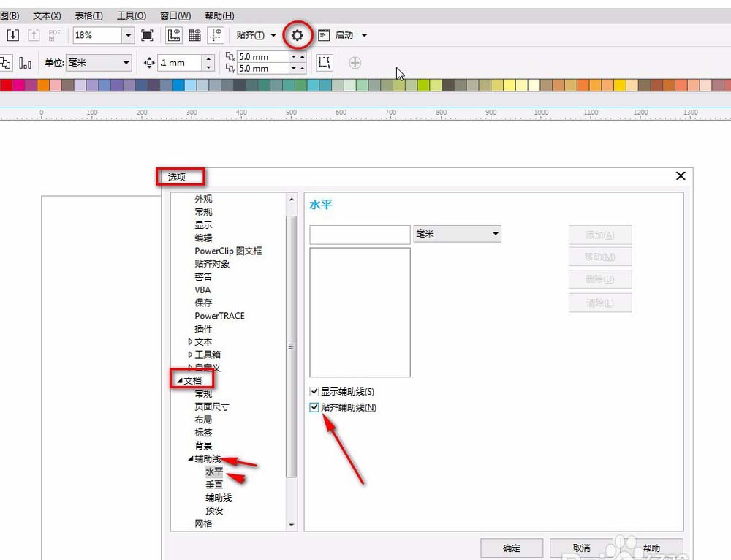Open the 帮助(H) menu
This screenshot has height=560, width=731.
(x=219, y=16)
